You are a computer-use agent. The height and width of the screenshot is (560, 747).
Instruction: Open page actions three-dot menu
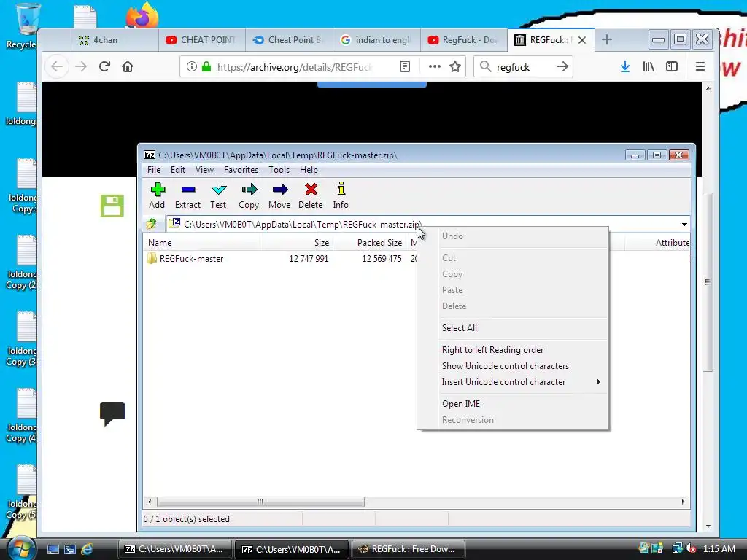pos(434,66)
